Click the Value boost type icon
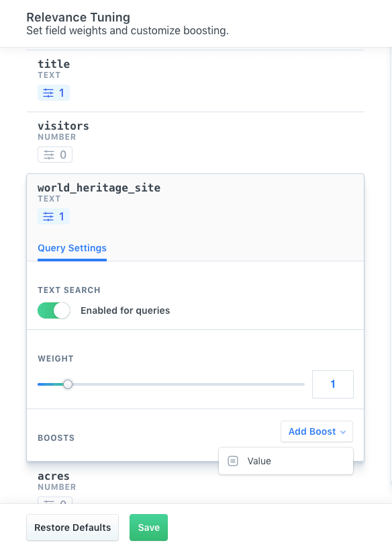The image size is (392, 549). coord(232,461)
